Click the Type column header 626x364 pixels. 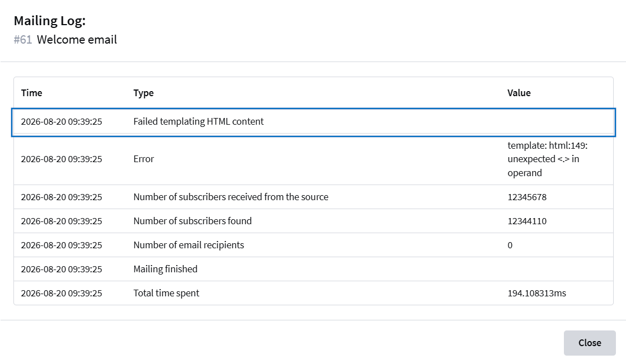pos(143,93)
